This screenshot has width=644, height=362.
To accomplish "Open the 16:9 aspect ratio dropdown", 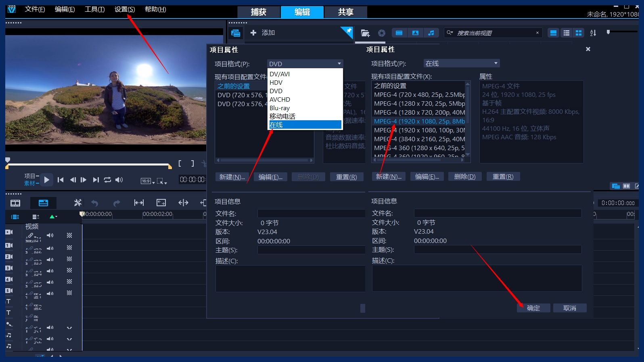I will tap(148, 181).
